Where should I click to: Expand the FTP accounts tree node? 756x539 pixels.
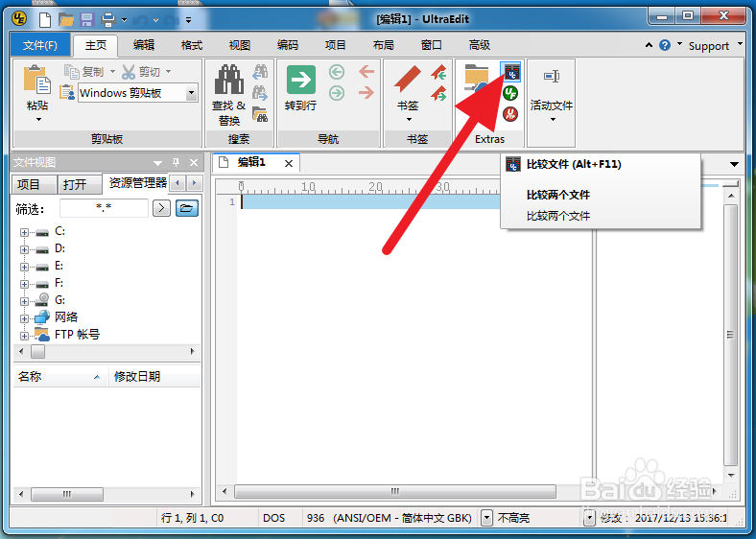click(x=24, y=336)
